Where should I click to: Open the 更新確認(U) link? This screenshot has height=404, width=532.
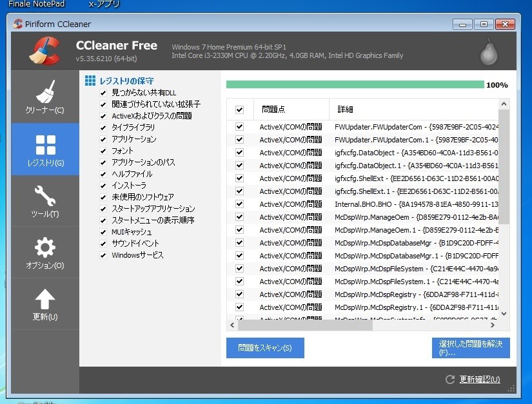click(480, 380)
